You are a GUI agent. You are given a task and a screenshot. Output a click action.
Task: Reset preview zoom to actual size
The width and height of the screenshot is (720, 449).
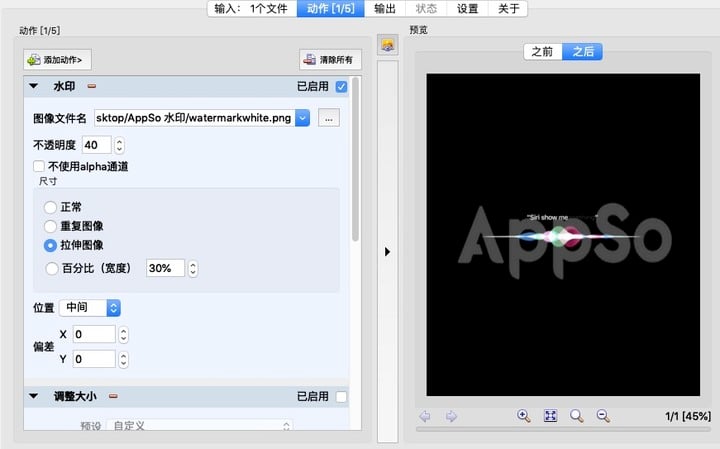click(577, 416)
